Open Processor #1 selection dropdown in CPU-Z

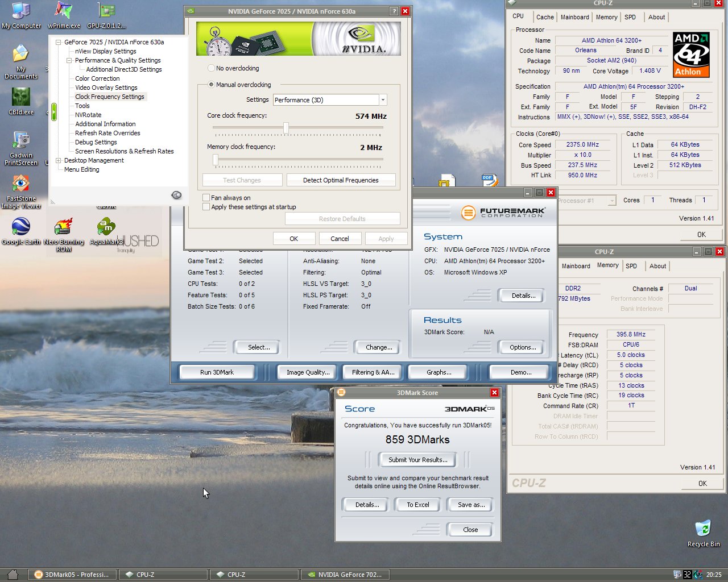(612, 201)
